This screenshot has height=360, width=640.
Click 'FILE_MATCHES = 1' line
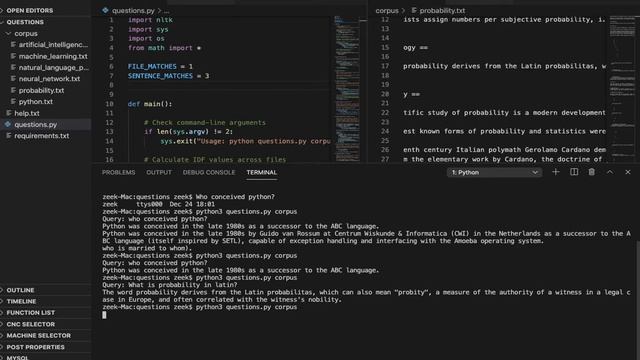(x=160, y=67)
